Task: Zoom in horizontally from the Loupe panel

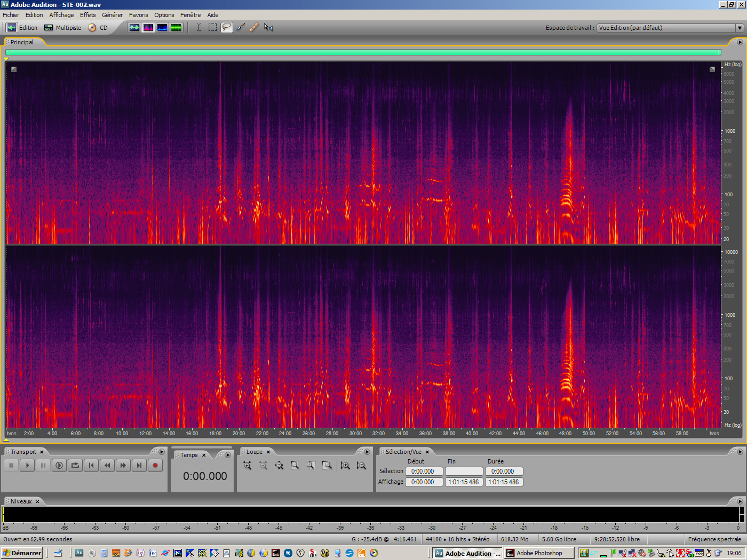Action: coord(247,465)
